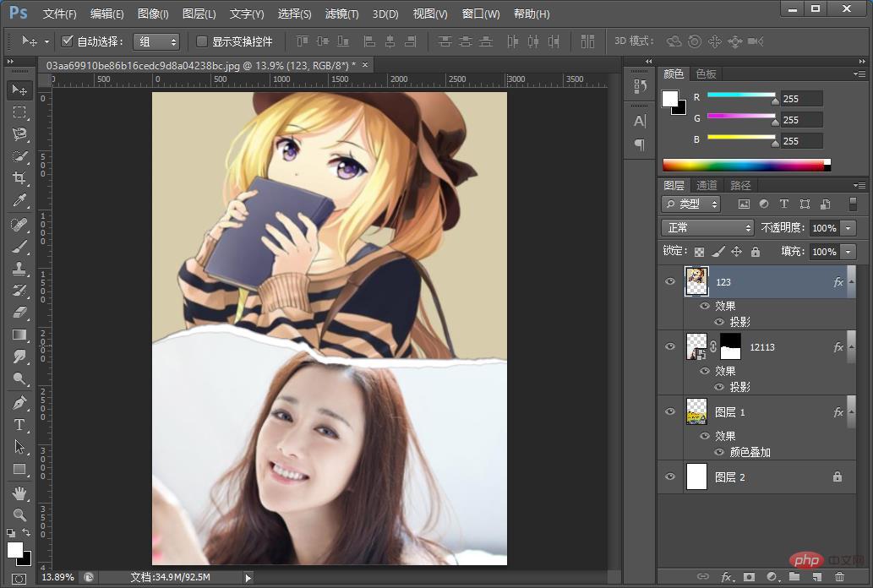The height and width of the screenshot is (588, 873).
Task: Toggle 颜色叠加 effect visibility on 图层 1
Action: coord(719,452)
